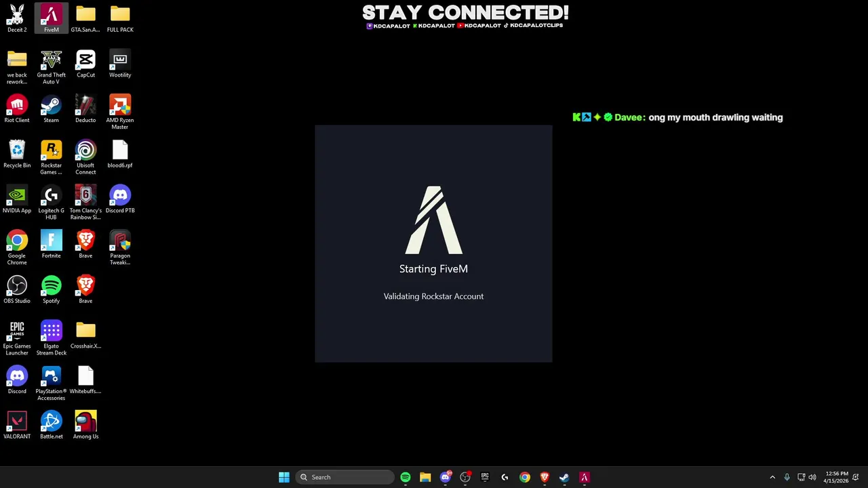868x488 pixels.
Task: Open the Recycle Bin
Action: click(x=17, y=155)
